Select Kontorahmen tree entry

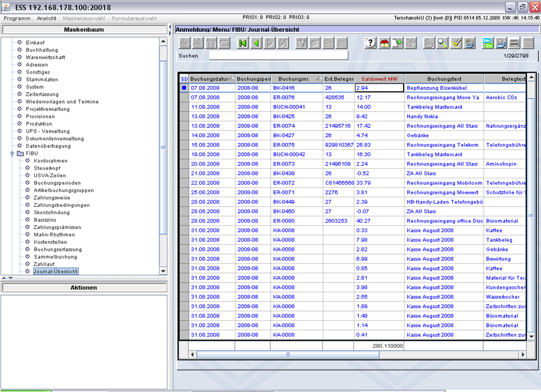pyautogui.click(x=51, y=160)
